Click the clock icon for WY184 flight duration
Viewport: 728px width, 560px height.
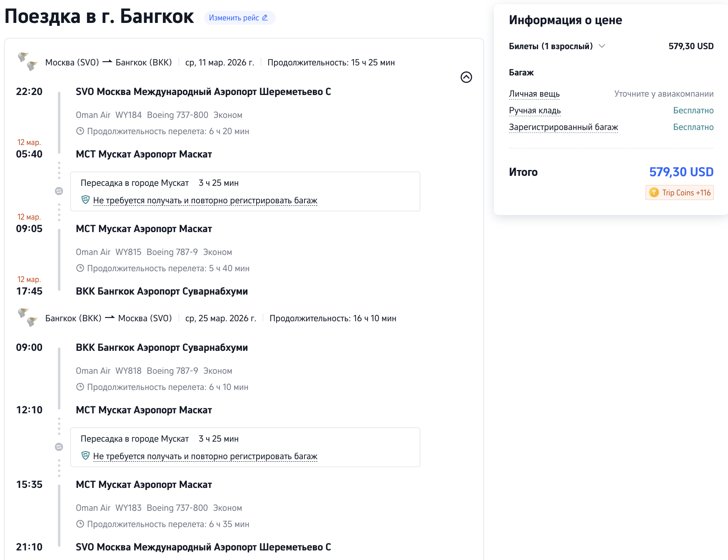80,131
